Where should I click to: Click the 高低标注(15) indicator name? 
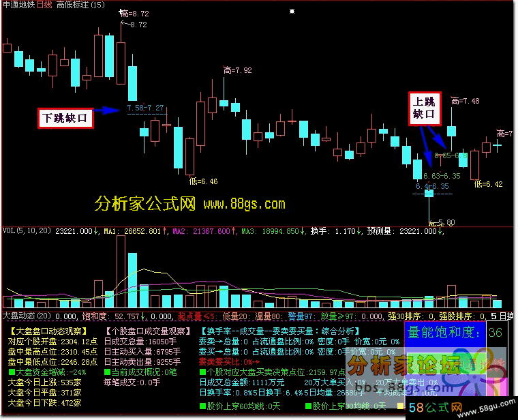tap(80, 5)
